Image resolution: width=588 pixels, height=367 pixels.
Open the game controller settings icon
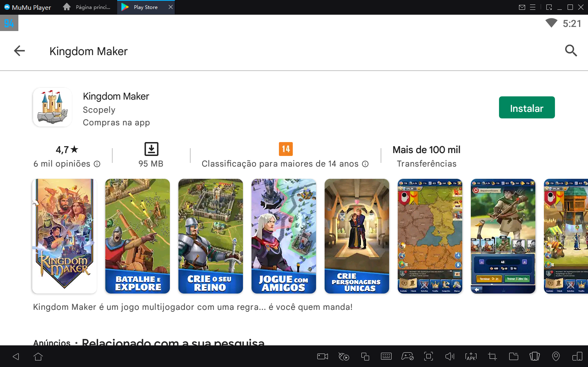(408, 356)
